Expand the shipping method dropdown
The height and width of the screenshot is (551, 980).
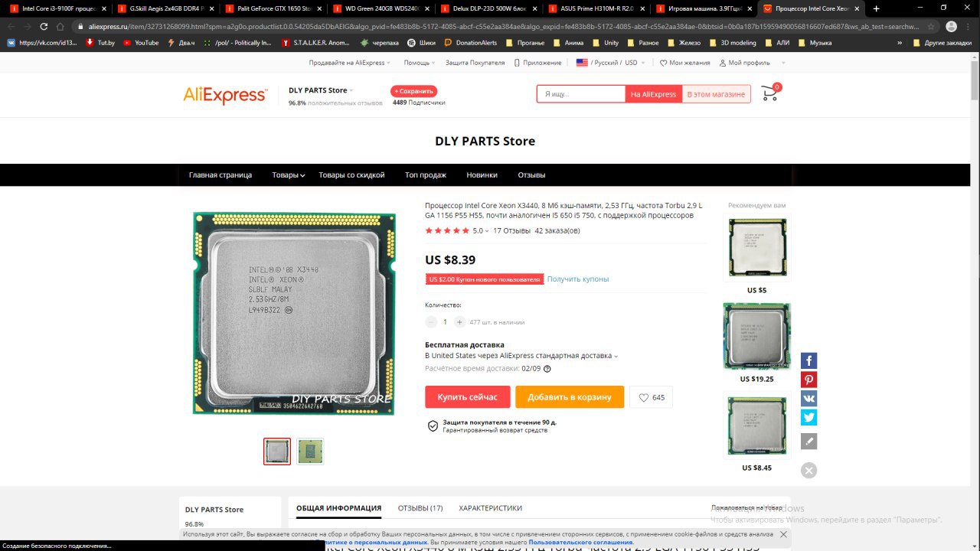616,356
